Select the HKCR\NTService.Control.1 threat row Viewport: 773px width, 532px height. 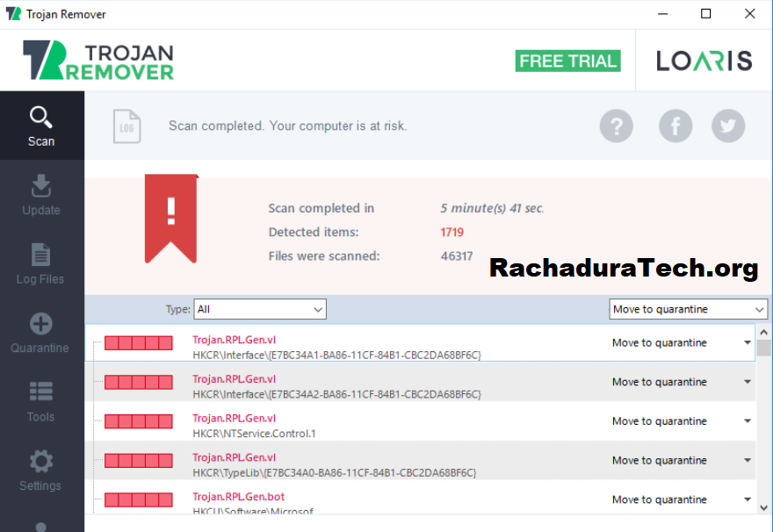[420, 421]
